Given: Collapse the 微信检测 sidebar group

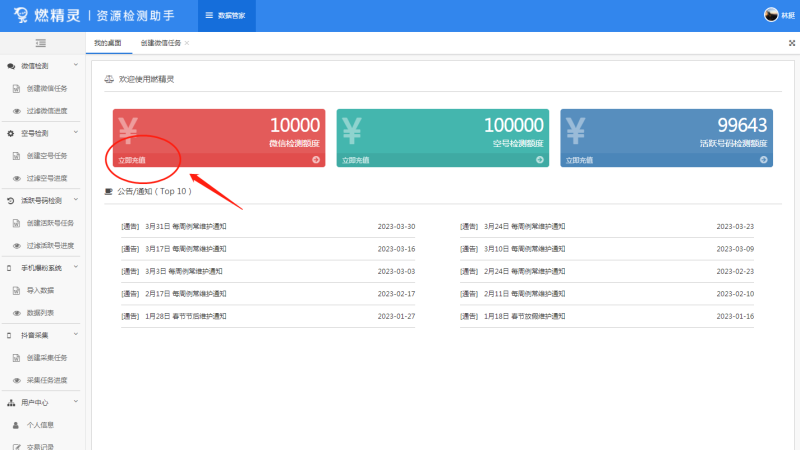Looking at the screenshot, I should 76,65.
